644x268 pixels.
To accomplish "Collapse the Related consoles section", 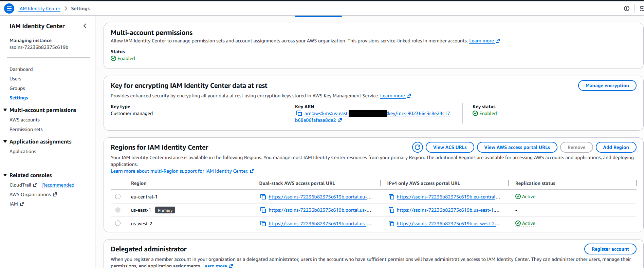I will 5,175.
